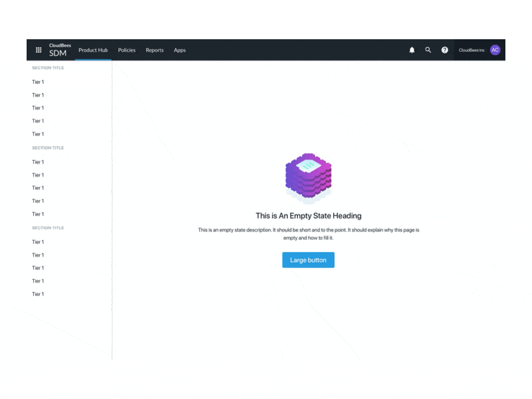The height and width of the screenshot is (399, 532).
Task: Select the Product Hub tab
Action: tap(92, 50)
